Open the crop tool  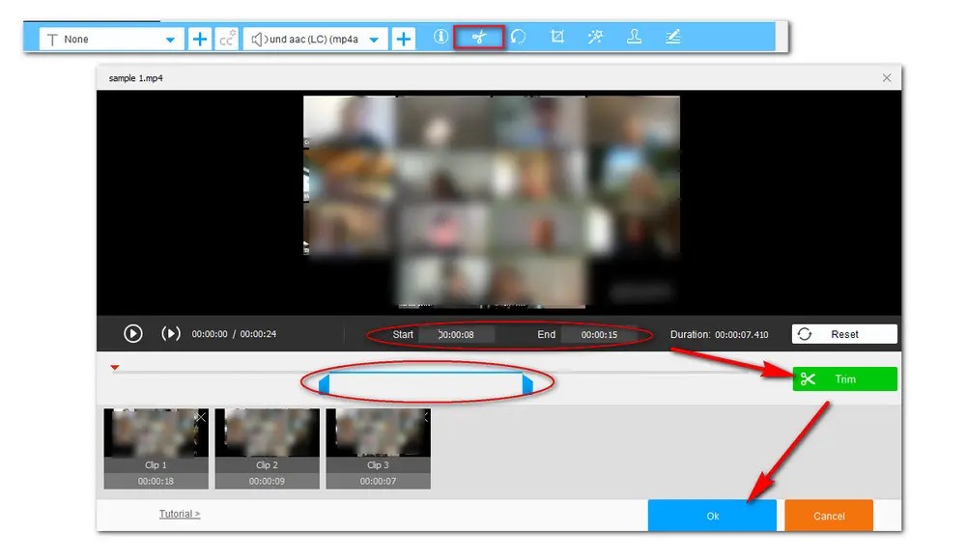pyautogui.click(x=557, y=37)
